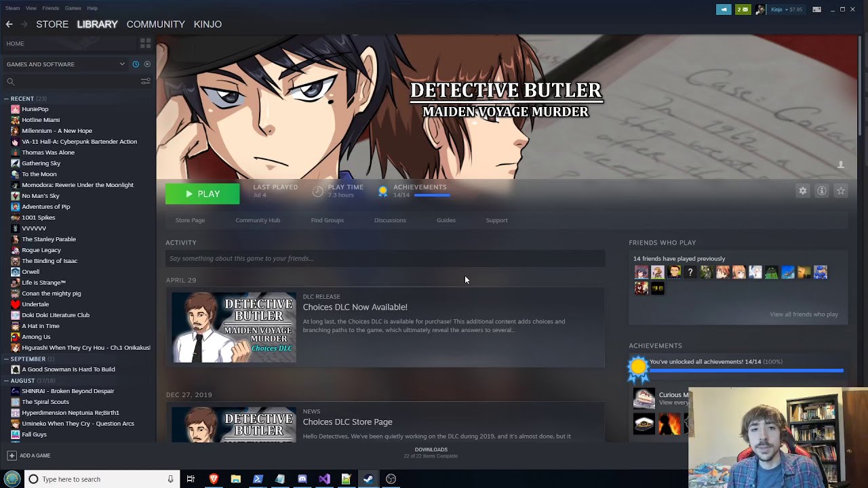Click the 100% unlocked achievements bar

point(746,371)
